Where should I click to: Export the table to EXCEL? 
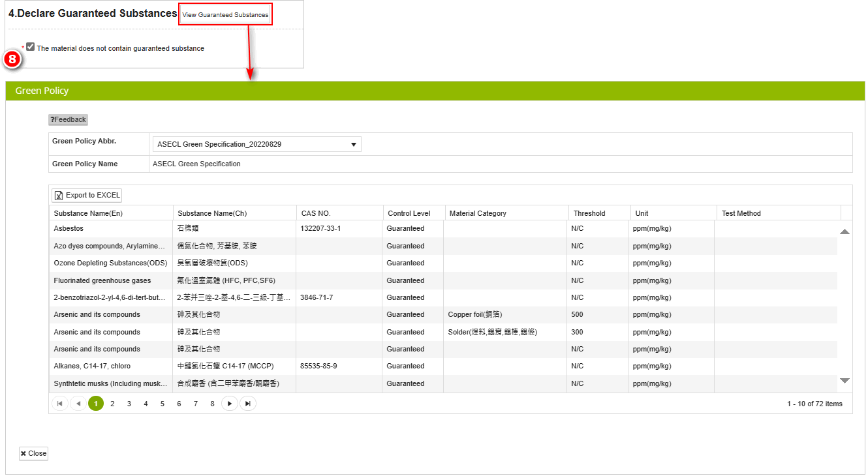click(x=87, y=196)
